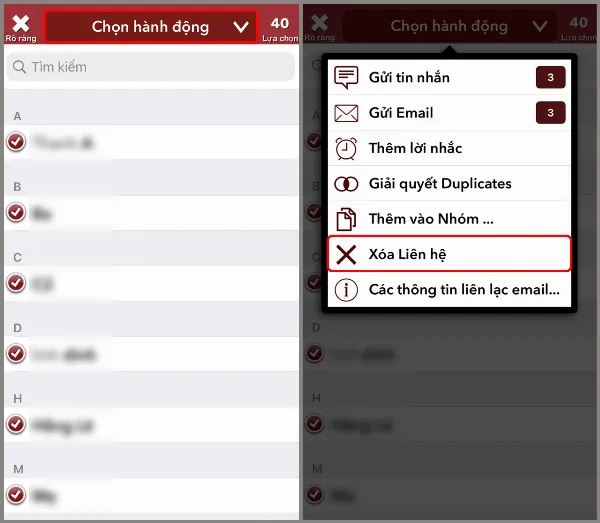Click the envelope icon for Gửi Email
This screenshot has width=600, height=523.
tap(346, 113)
